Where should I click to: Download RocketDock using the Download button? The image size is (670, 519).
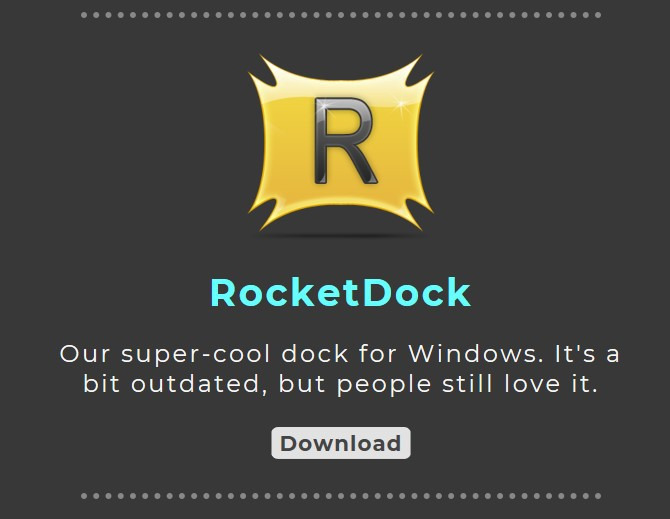[341, 443]
